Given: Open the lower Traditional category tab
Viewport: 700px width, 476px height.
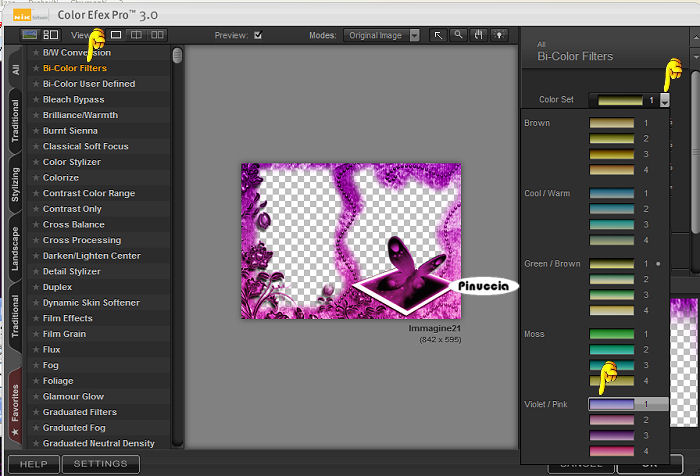Looking at the screenshot, I should click(x=15, y=316).
